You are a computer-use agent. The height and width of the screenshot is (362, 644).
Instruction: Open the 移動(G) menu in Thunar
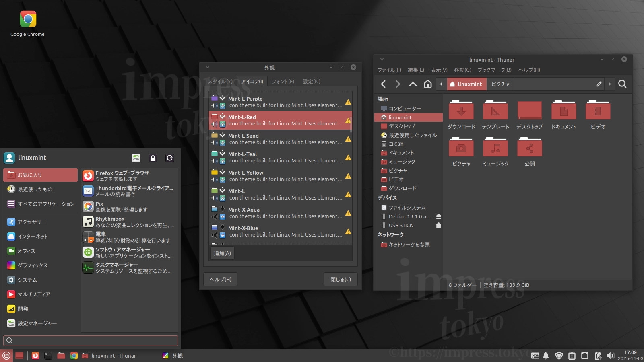(462, 70)
